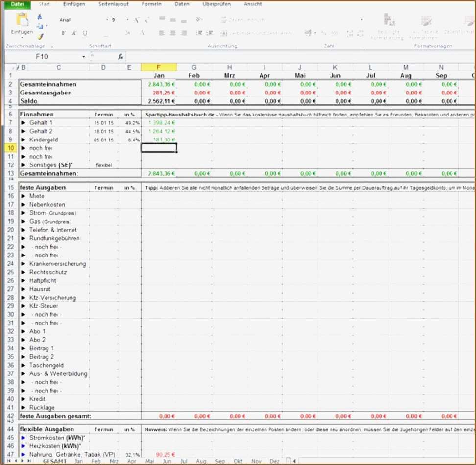The height and width of the screenshot is (465, 476).
Task: Align text left in ribbon
Action: pyautogui.click(x=162, y=33)
